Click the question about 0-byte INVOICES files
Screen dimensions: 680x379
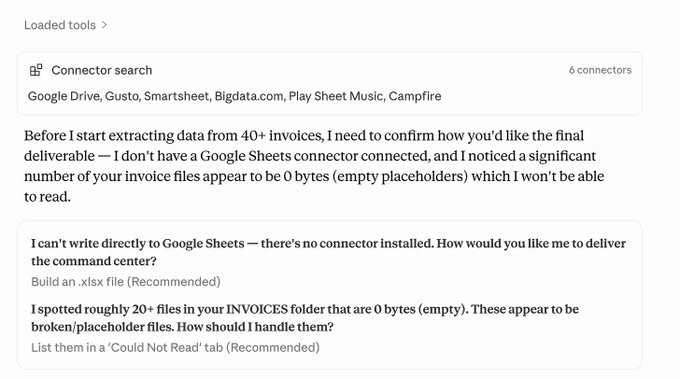[x=305, y=318]
